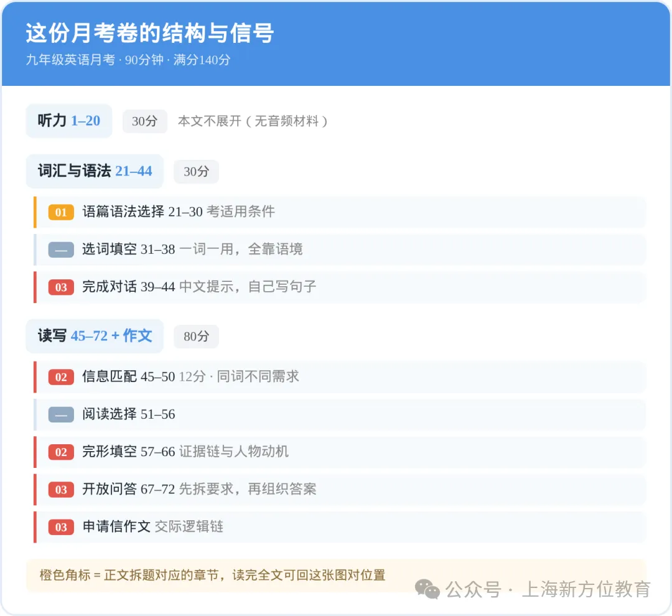Screen dimensions: 672x616
Task: Open the 完成对话 39–44 row
Action: point(340,287)
